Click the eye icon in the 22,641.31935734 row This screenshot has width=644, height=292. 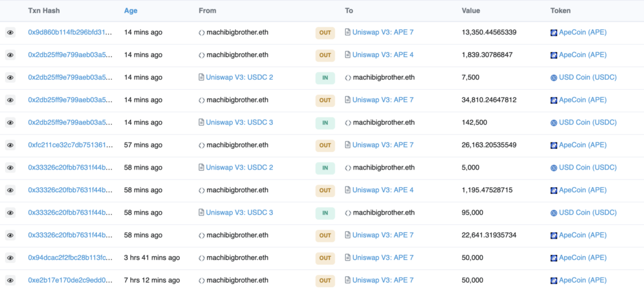tap(10, 235)
